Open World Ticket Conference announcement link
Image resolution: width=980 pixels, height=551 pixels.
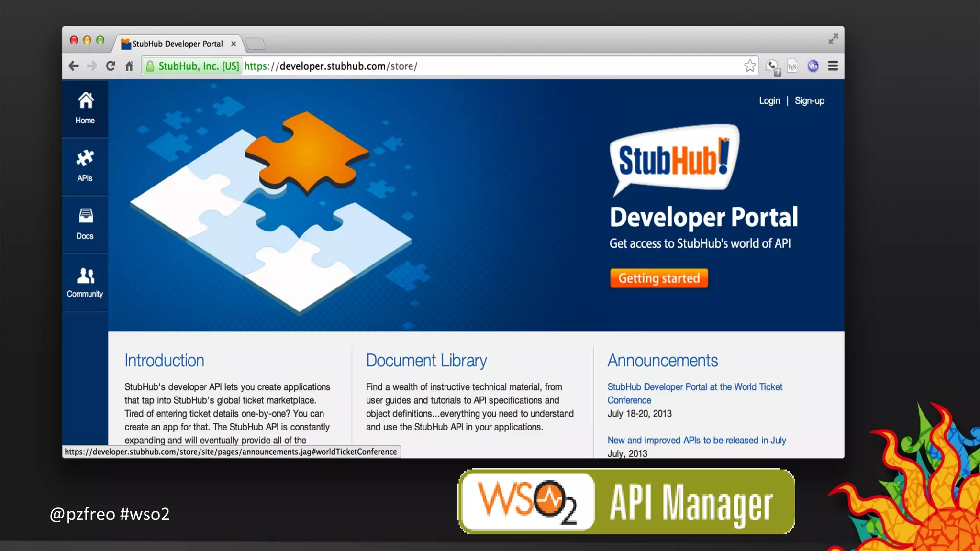(694, 387)
